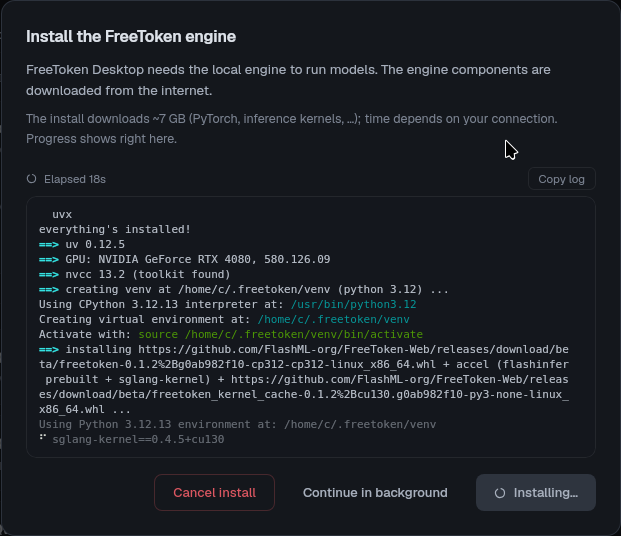Click the Cancel install button
Viewport: 621px width, 536px height.
(214, 492)
